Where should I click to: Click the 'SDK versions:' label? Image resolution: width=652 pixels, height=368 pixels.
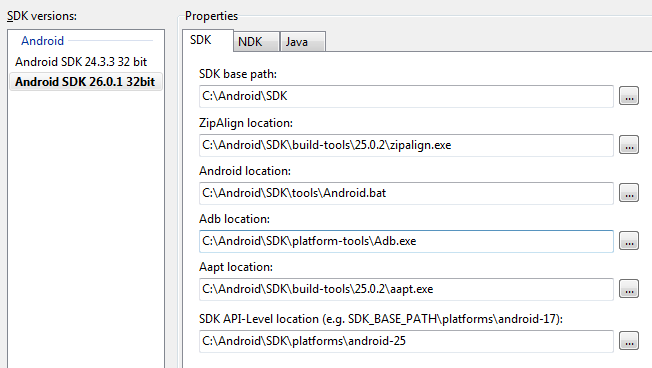coord(42,16)
